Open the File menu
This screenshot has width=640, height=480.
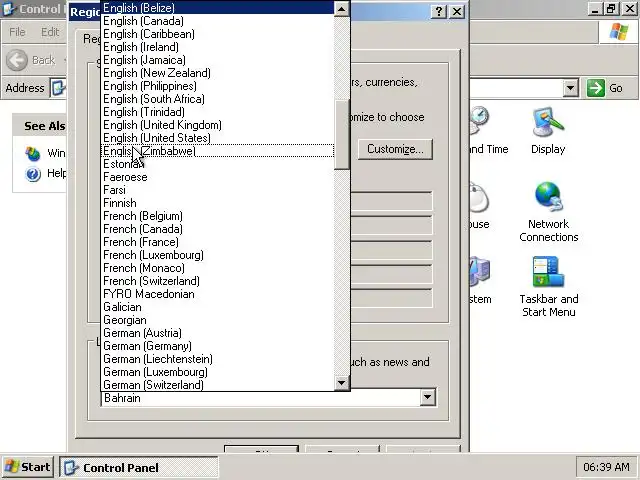[x=17, y=32]
